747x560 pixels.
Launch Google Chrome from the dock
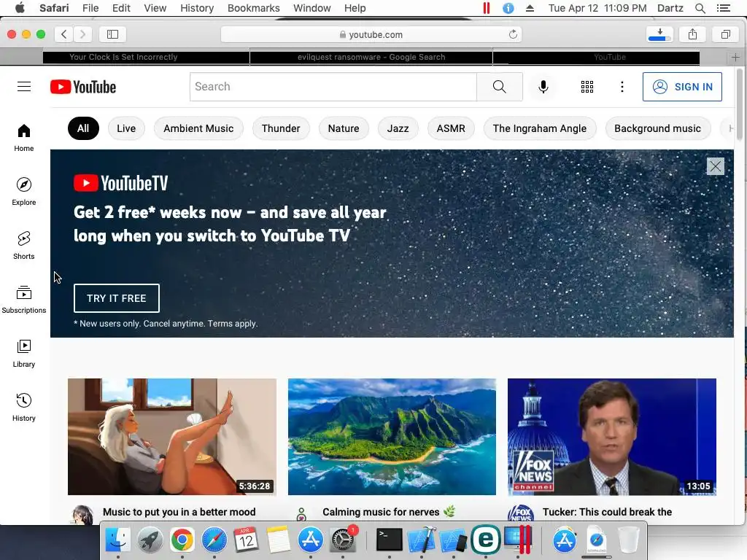(x=182, y=540)
